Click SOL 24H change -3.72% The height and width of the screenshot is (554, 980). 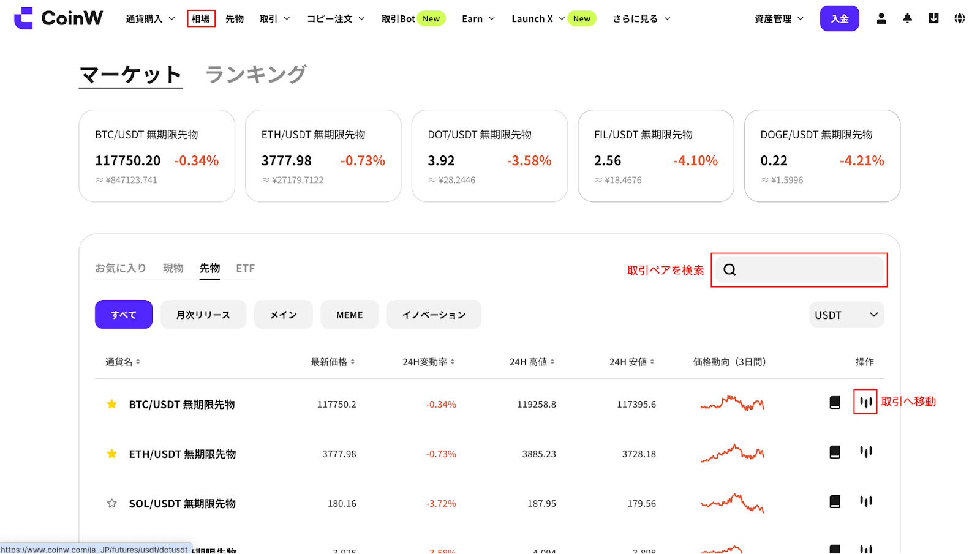click(441, 503)
